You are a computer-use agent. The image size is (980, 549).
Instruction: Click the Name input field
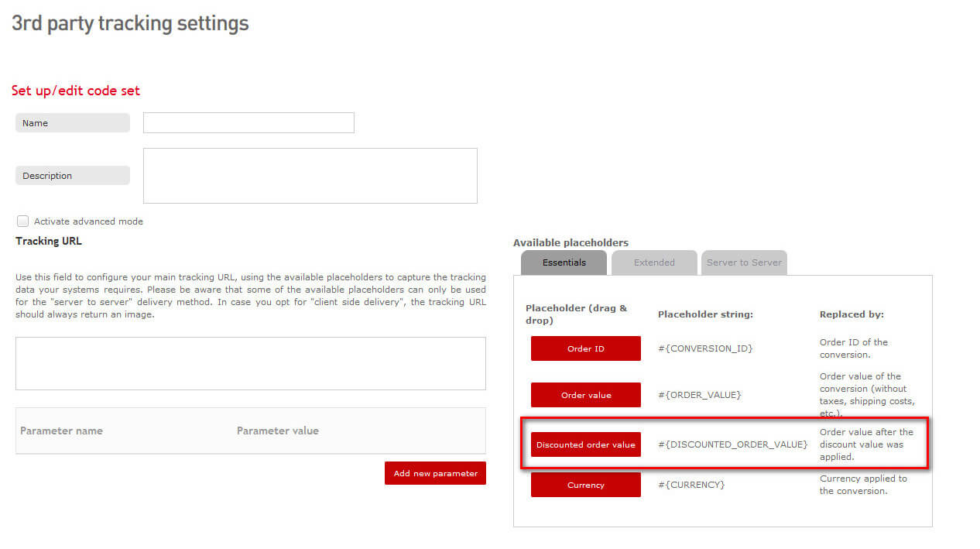[248, 122]
